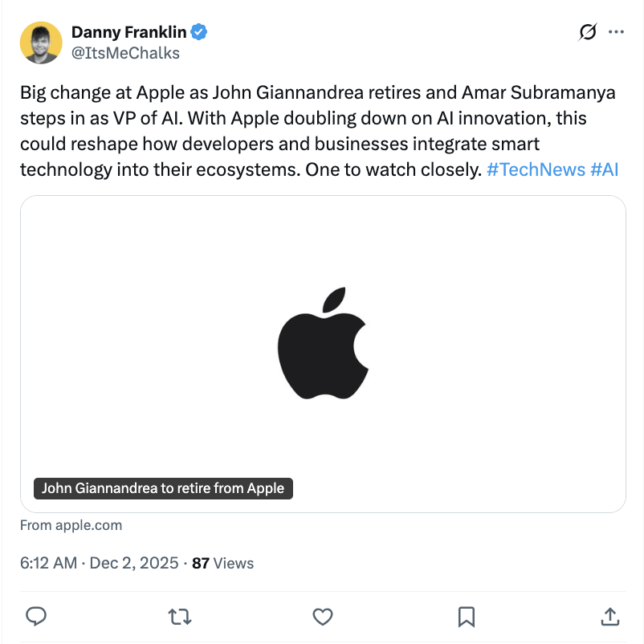Click the reply speech bubble icon

pyautogui.click(x=35, y=616)
